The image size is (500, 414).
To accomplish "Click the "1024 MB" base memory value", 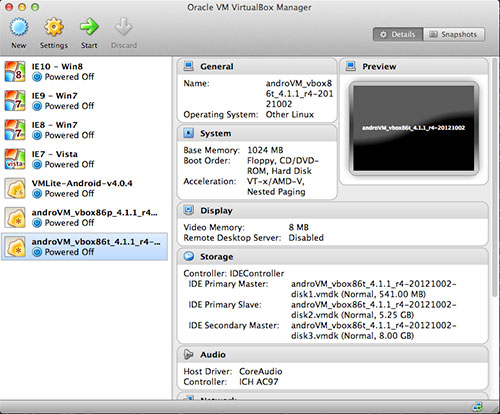I will [x=265, y=150].
